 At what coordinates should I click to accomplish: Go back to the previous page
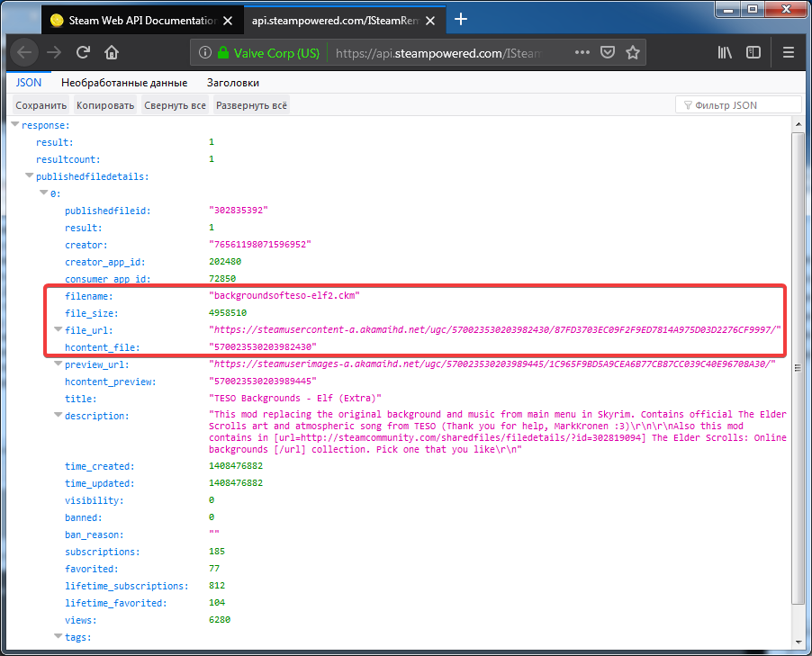click(x=24, y=52)
